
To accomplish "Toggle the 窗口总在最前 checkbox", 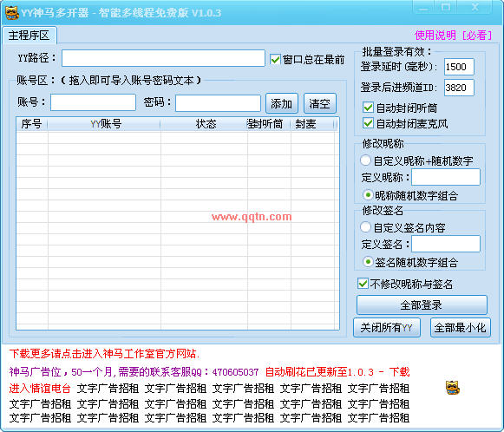I will [x=275, y=60].
